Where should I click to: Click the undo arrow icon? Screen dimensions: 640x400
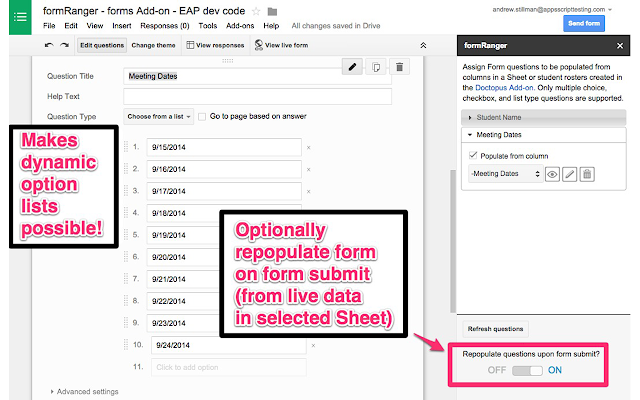point(49,45)
